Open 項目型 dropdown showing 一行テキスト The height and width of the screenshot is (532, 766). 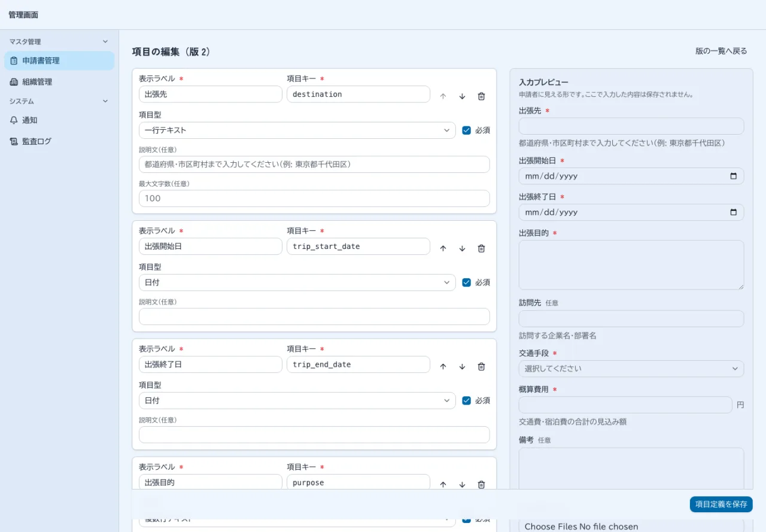297,130
